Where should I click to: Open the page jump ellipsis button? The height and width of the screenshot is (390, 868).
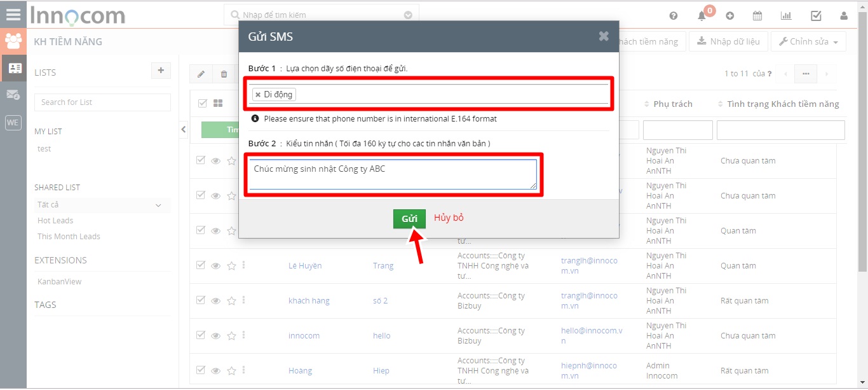(x=805, y=74)
